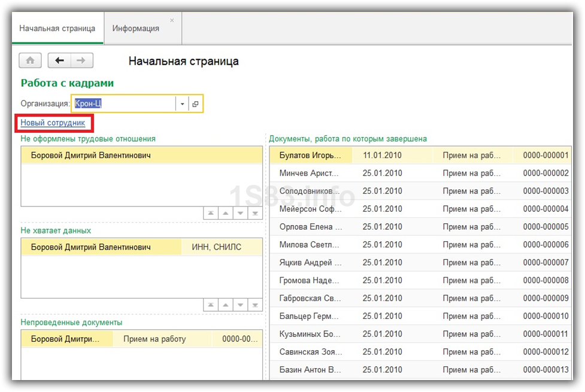585x392 pixels.
Task: Jump to first row in 'Не оформлены трудовые отношения' list
Action: [211, 213]
